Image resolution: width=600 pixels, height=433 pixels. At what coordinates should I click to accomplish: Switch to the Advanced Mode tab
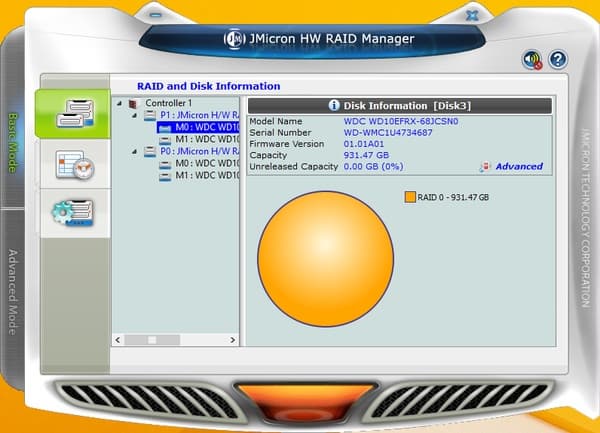tap(13, 292)
